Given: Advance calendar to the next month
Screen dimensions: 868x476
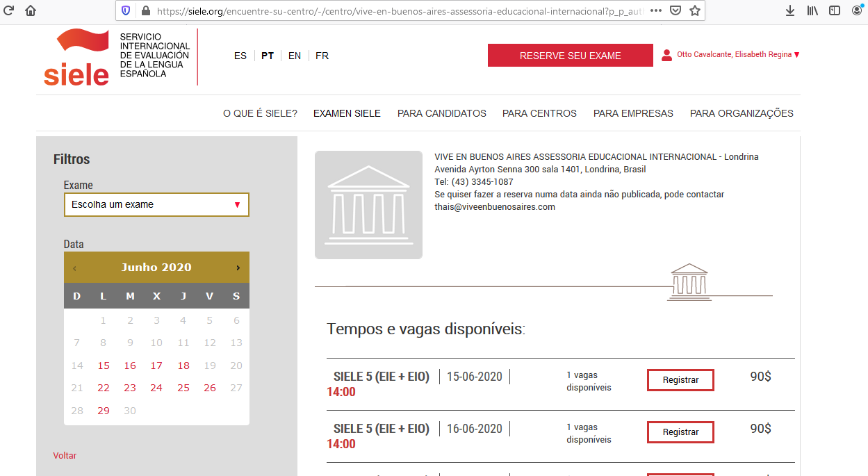Looking at the screenshot, I should pyautogui.click(x=238, y=268).
